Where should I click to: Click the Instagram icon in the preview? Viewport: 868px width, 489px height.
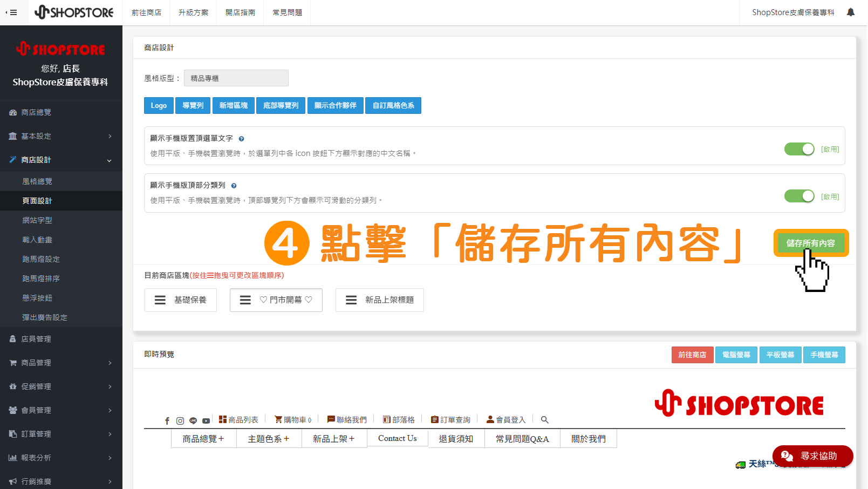tap(180, 421)
